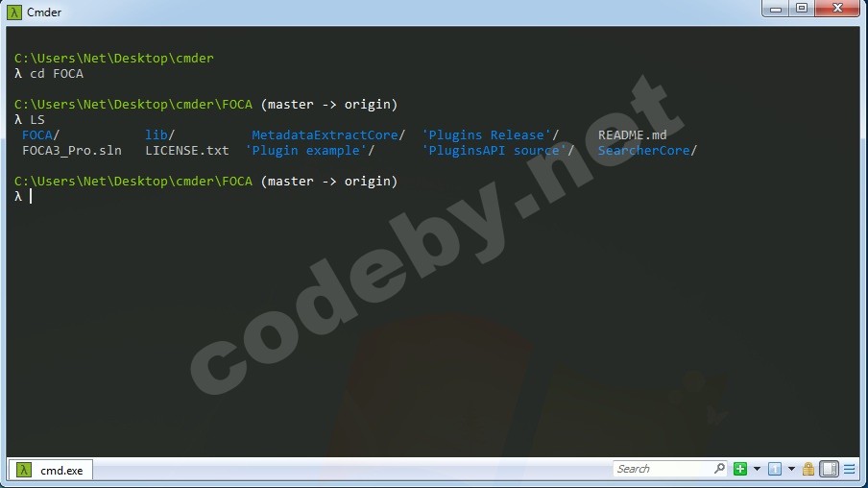Open the hamburger settings menu
This screenshot has width=868, height=488.
849,469
